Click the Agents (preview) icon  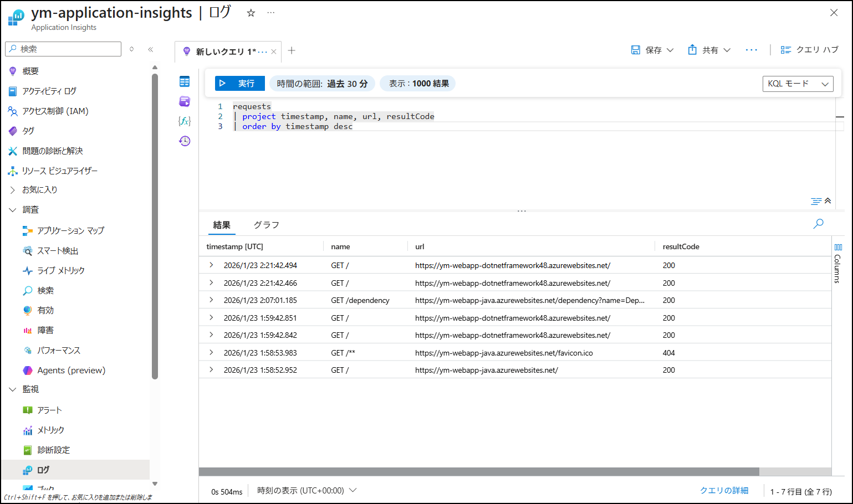click(x=28, y=370)
